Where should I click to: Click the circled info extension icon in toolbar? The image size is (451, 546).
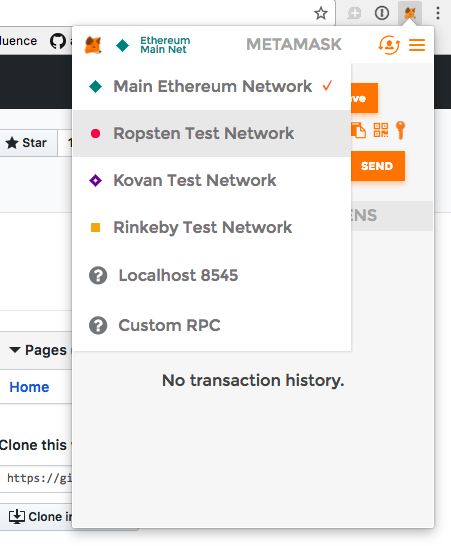point(382,13)
